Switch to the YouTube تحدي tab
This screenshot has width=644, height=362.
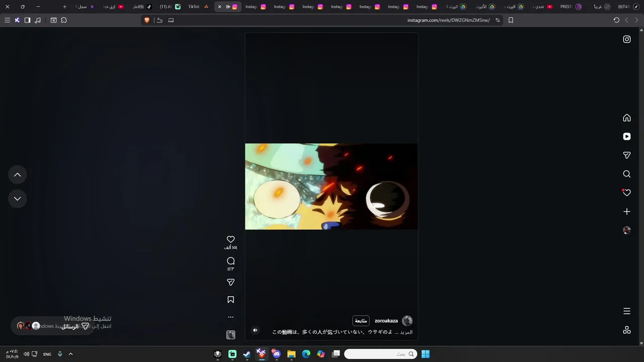click(x=542, y=7)
